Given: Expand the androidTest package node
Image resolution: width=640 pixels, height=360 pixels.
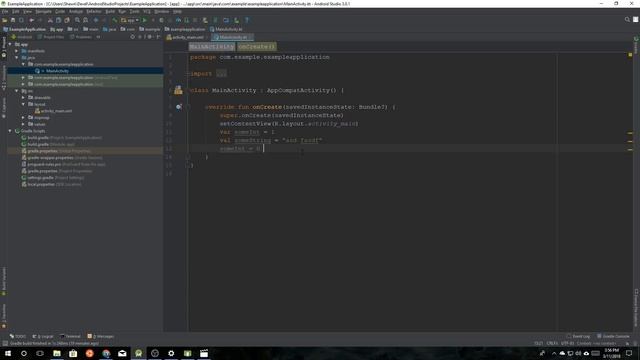Looking at the screenshot, I should (x=23, y=78).
